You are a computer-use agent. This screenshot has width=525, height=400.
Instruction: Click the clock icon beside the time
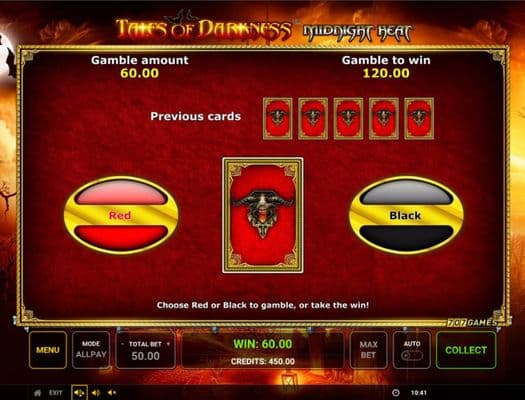395,393
